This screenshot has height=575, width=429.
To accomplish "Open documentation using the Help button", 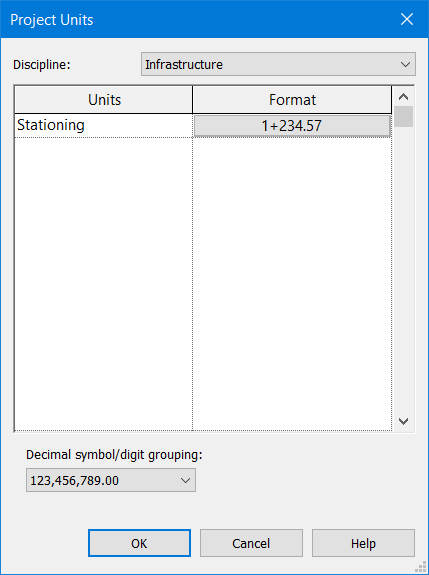I will 363,543.
